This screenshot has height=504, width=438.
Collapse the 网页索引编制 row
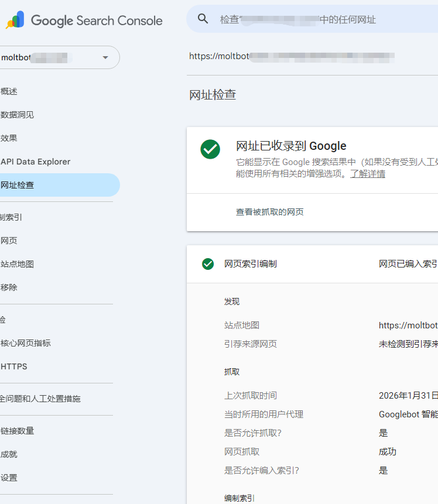click(312, 264)
